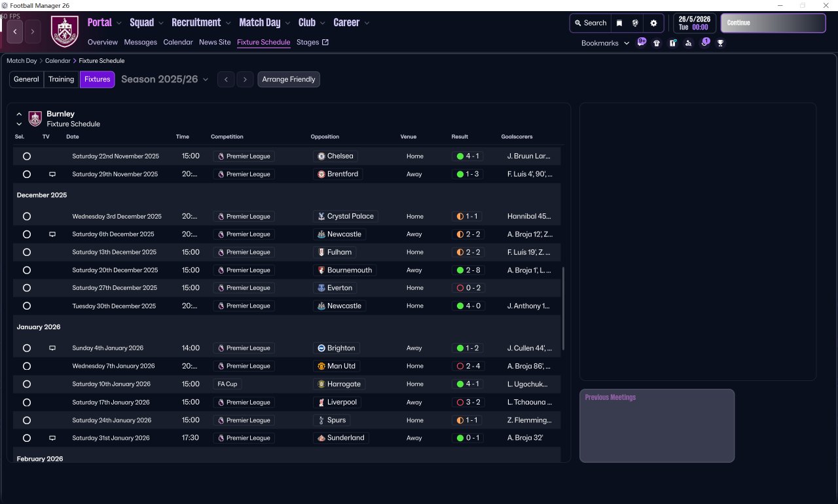
Task: Select the Chelsea fixture radio button
Action: (x=27, y=156)
